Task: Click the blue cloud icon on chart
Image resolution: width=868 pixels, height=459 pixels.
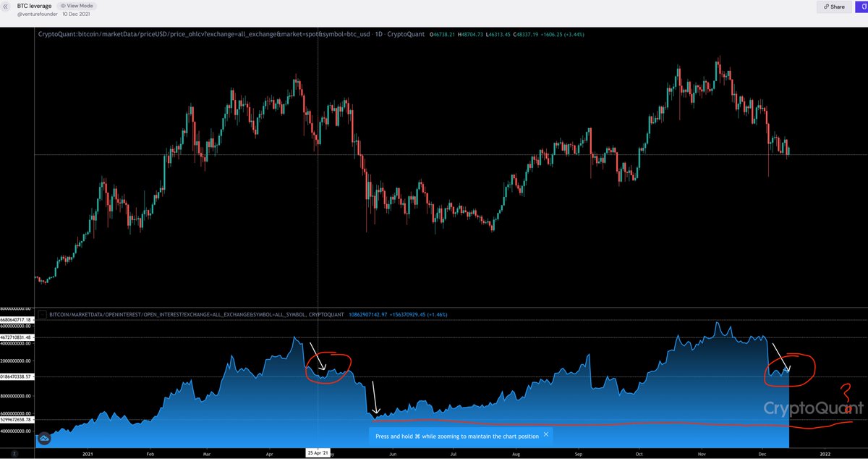Action: (44, 439)
